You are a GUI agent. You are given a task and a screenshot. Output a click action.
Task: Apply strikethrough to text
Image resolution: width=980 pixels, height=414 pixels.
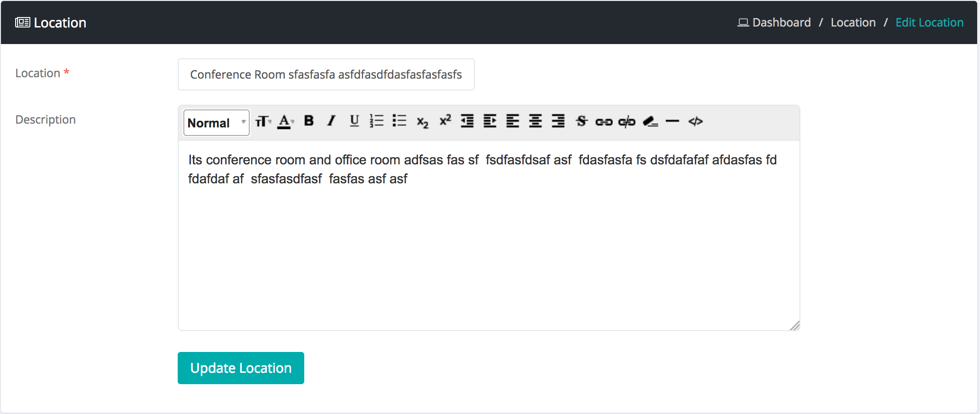click(x=581, y=121)
